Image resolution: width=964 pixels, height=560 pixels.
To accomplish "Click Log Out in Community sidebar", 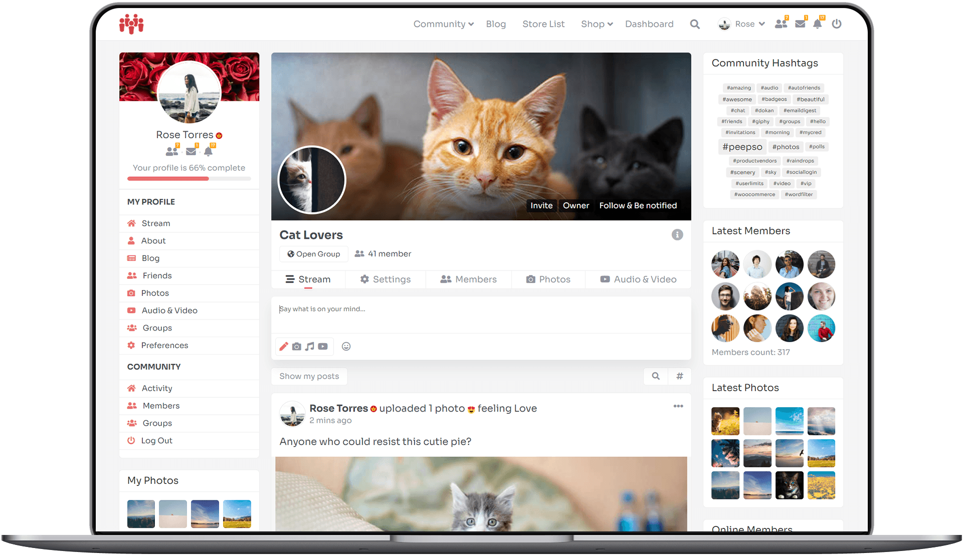I will [189, 441].
